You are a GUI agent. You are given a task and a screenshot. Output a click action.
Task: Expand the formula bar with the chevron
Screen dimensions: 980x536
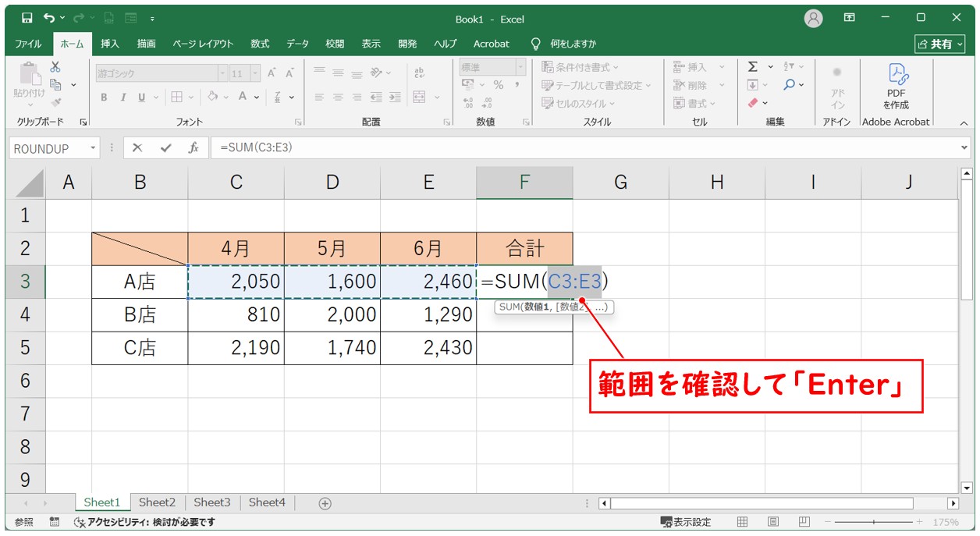(965, 148)
